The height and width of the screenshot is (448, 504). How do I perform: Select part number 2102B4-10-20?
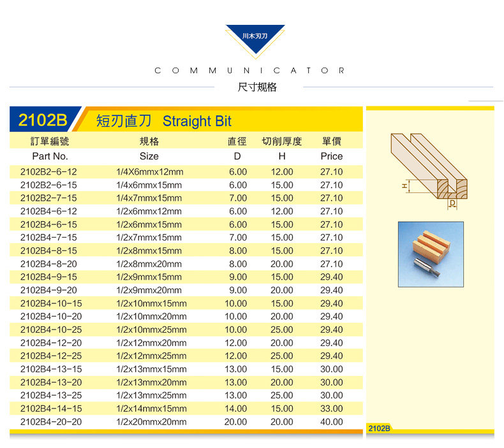tap(51, 316)
